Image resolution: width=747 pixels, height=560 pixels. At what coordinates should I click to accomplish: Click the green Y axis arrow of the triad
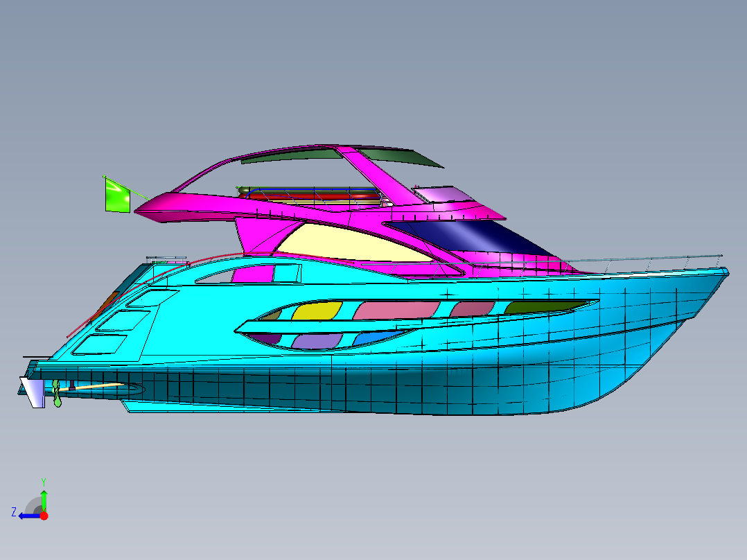(x=44, y=500)
